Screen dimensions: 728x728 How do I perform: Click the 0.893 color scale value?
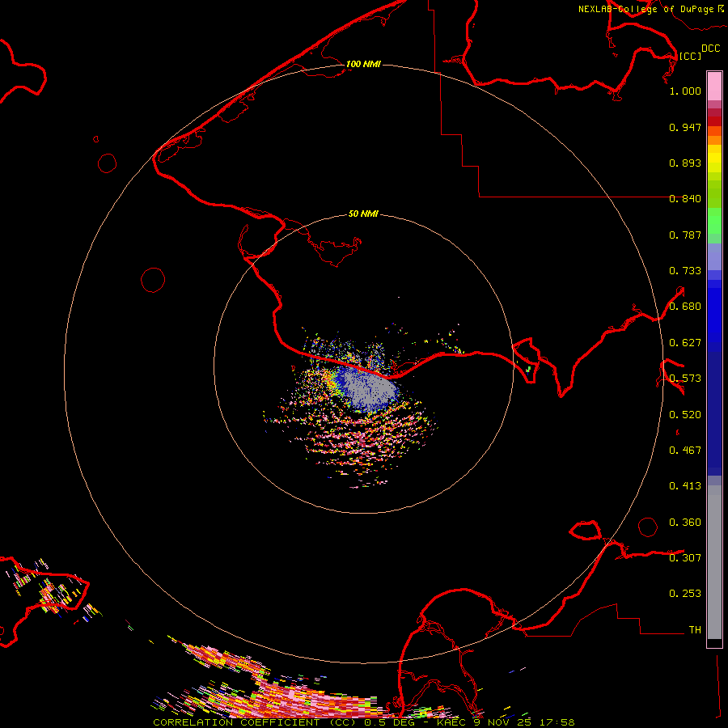pos(685,163)
